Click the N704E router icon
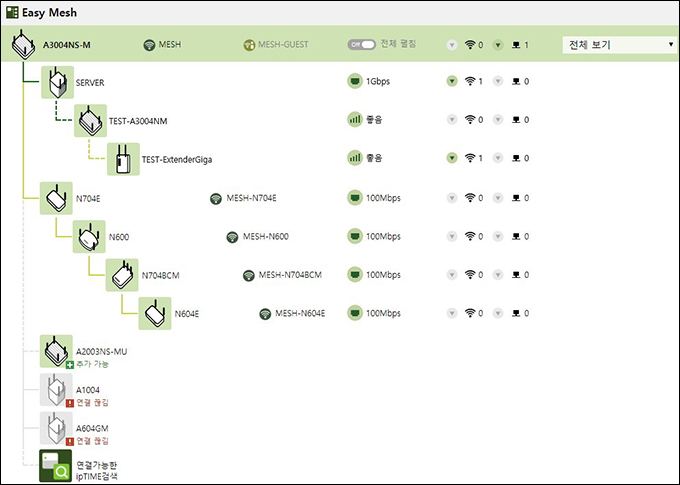The height and width of the screenshot is (485, 680). point(56,198)
